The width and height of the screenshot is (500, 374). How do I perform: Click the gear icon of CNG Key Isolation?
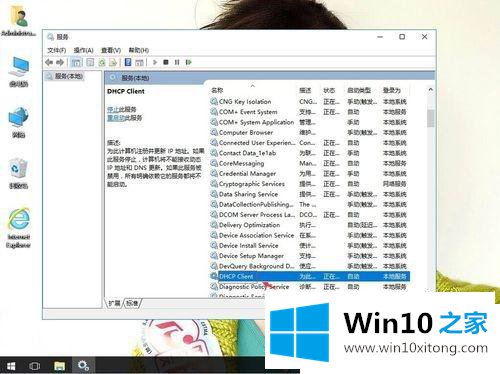click(x=214, y=101)
